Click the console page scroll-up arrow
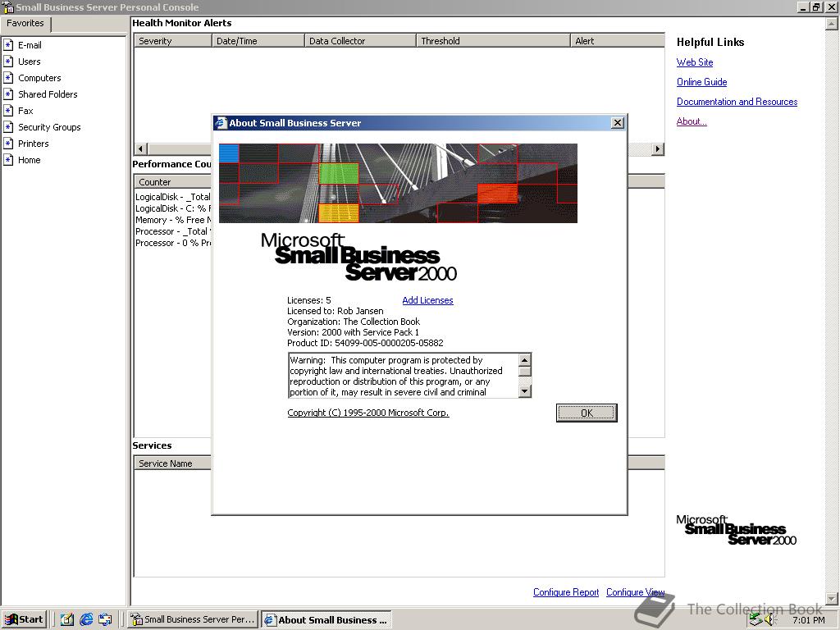Image resolution: width=840 pixels, height=630 pixels. click(x=832, y=24)
